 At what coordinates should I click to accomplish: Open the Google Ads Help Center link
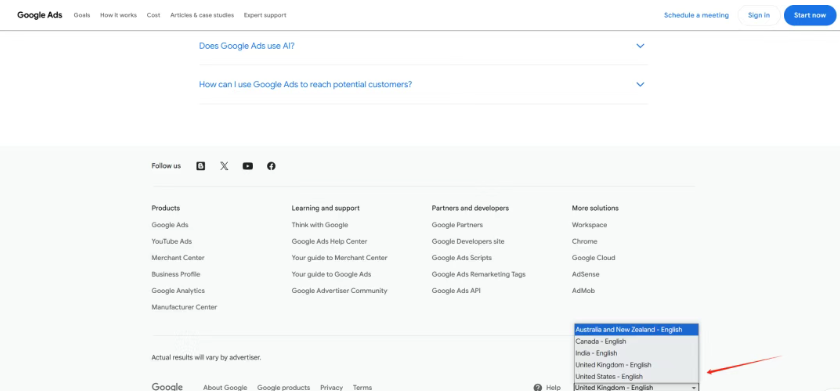329,242
